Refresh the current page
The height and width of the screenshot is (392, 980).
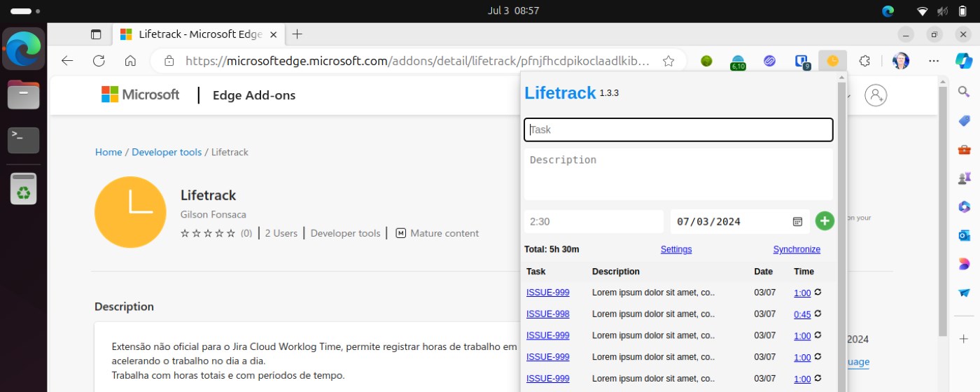pyautogui.click(x=99, y=61)
